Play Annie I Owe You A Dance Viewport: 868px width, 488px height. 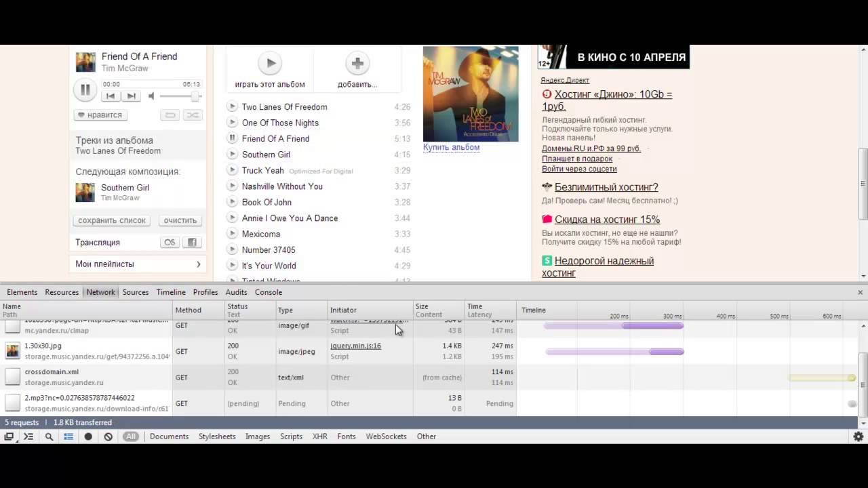pos(232,218)
